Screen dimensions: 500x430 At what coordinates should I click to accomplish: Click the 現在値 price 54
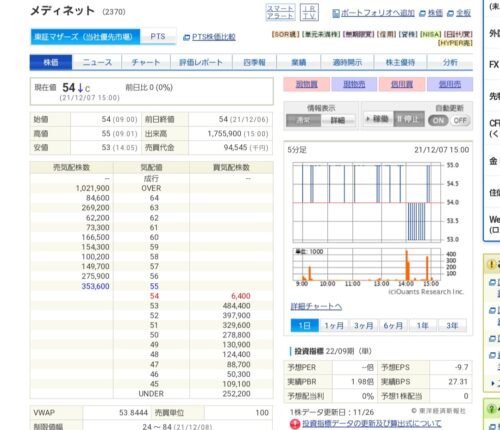coord(68,88)
